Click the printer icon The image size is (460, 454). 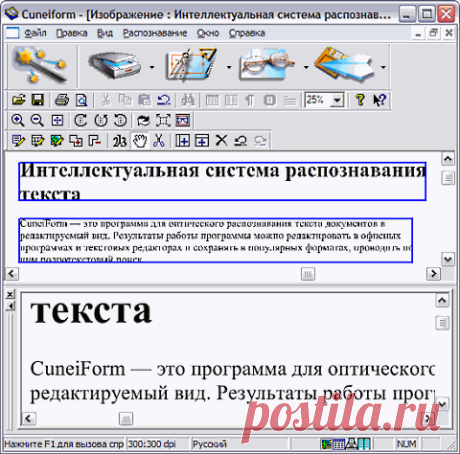62,100
